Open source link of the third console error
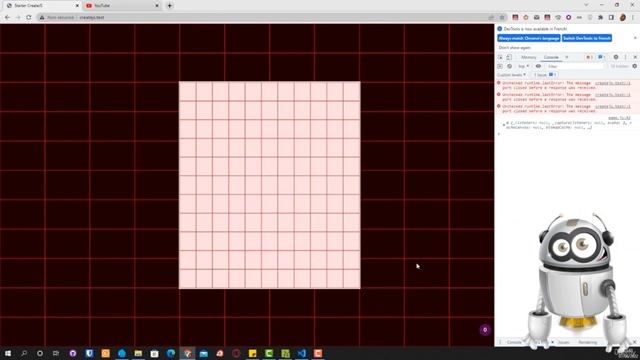 pos(612,107)
